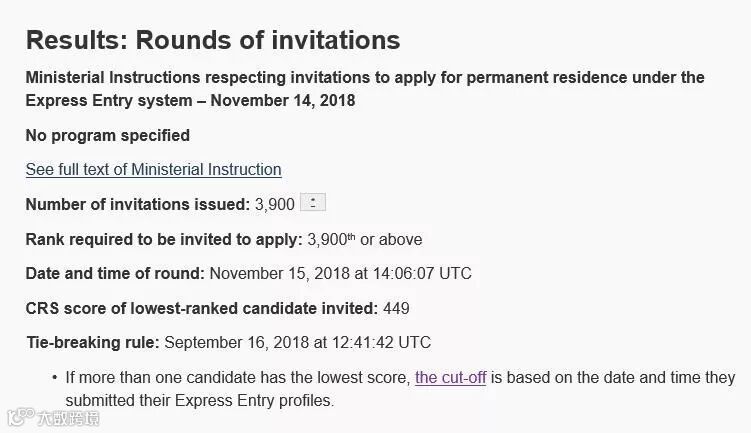Click the 'Number of invitations issued:' label

click(x=137, y=204)
